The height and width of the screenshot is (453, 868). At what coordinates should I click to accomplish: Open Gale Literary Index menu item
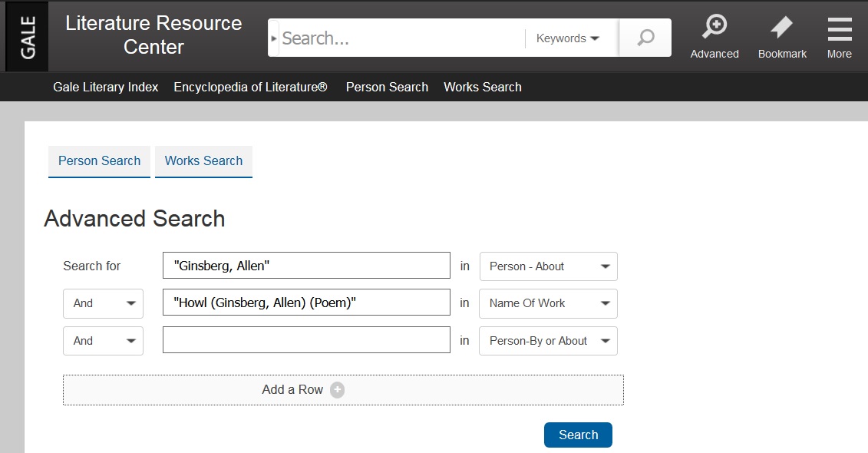[x=106, y=87]
